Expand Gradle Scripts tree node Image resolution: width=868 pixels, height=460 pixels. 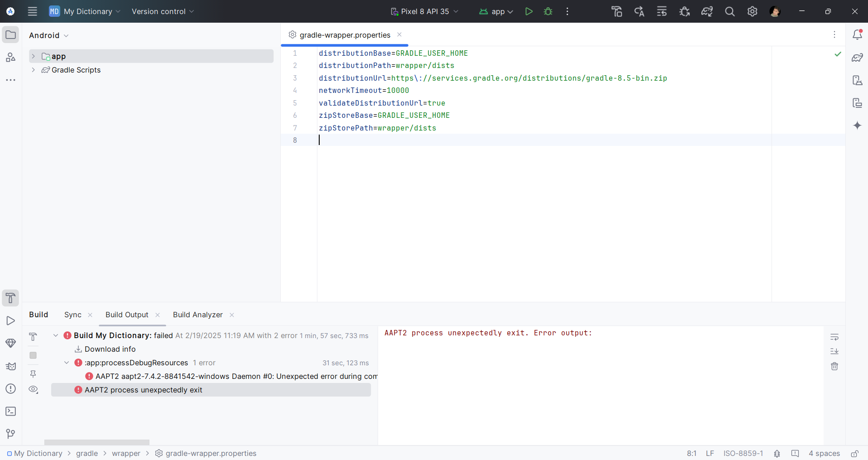(x=33, y=70)
